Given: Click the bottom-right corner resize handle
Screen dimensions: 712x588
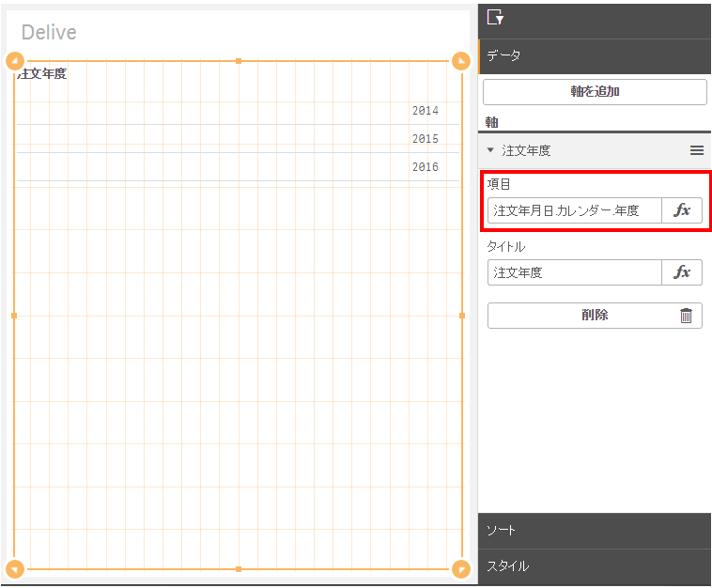Looking at the screenshot, I should (461, 569).
